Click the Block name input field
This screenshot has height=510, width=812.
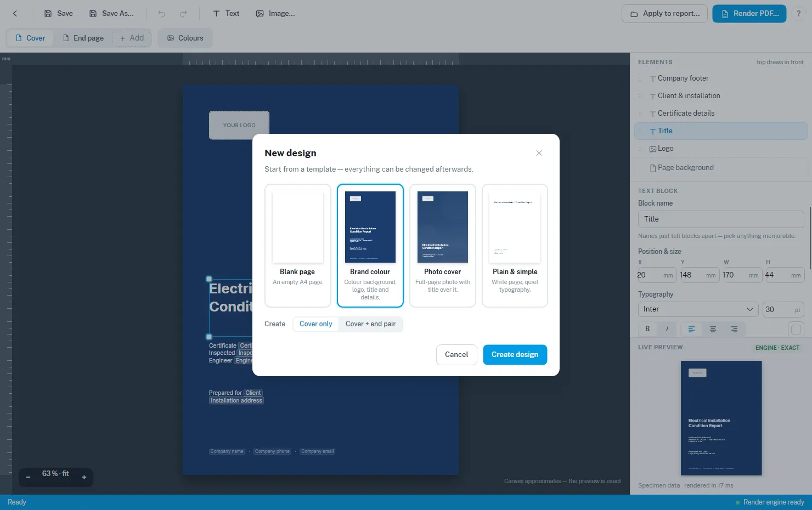[x=721, y=219]
